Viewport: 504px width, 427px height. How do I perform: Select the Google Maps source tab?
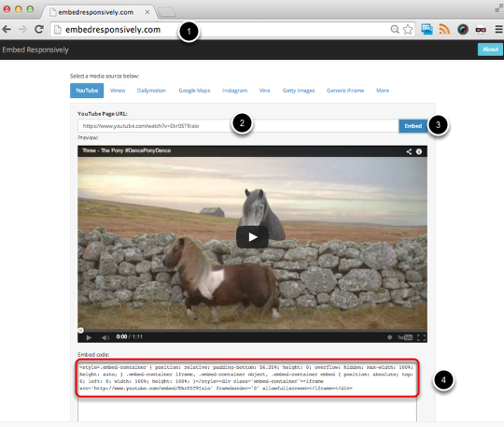194,91
